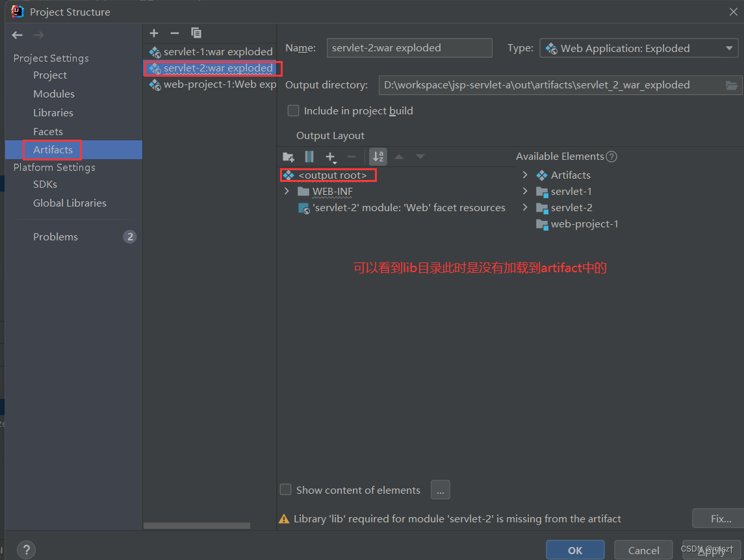Create archive in output layout
This screenshot has width=744, height=560.
pyautogui.click(x=309, y=157)
